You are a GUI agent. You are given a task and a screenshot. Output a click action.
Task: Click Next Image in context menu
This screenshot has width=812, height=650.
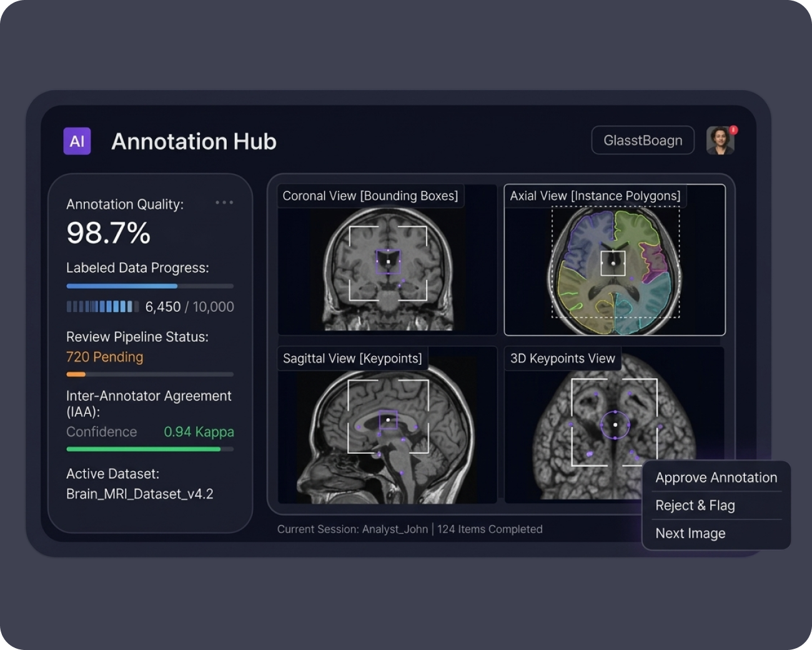pos(690,533)
